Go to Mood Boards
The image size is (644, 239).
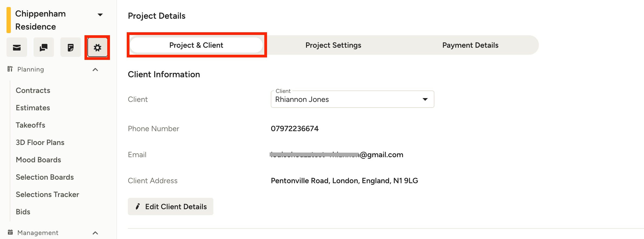coord(38,160)
